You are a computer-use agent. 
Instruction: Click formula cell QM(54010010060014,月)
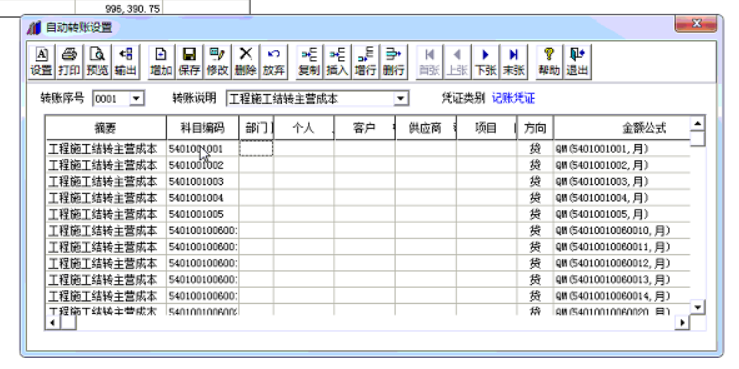tap(622, 295)
